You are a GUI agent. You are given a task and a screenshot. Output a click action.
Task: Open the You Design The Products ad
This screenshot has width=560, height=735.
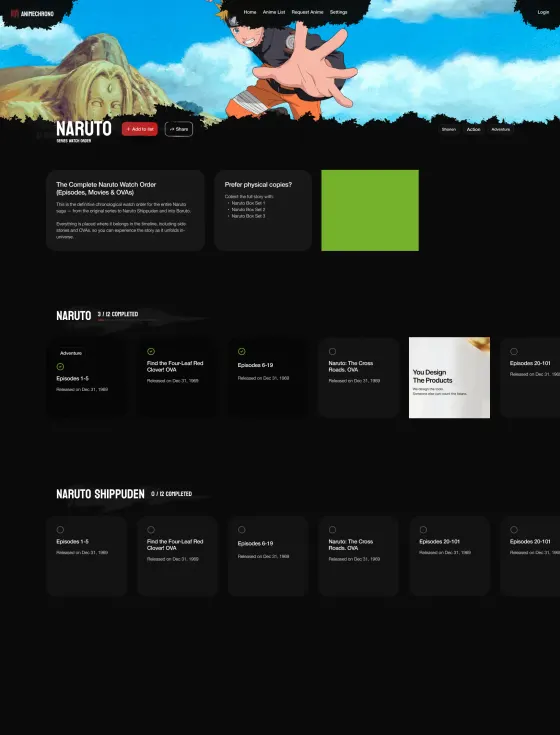click(x=449, y=377)
